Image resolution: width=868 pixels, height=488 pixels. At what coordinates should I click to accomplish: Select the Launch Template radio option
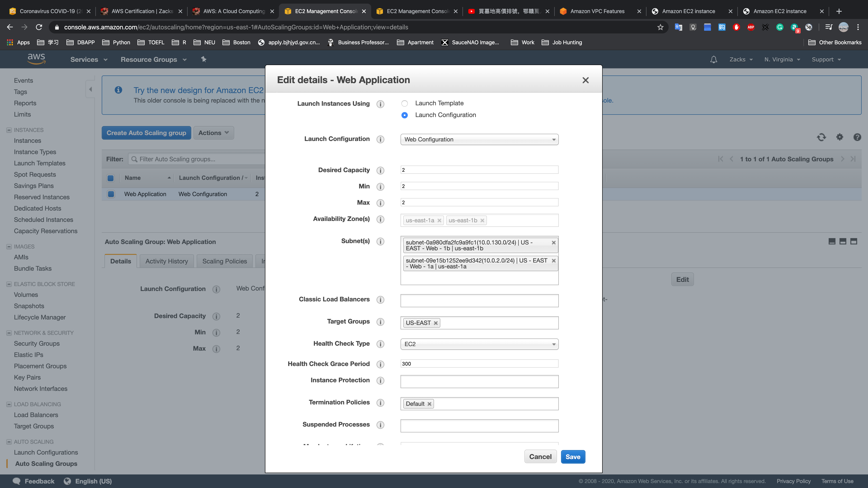405,103
